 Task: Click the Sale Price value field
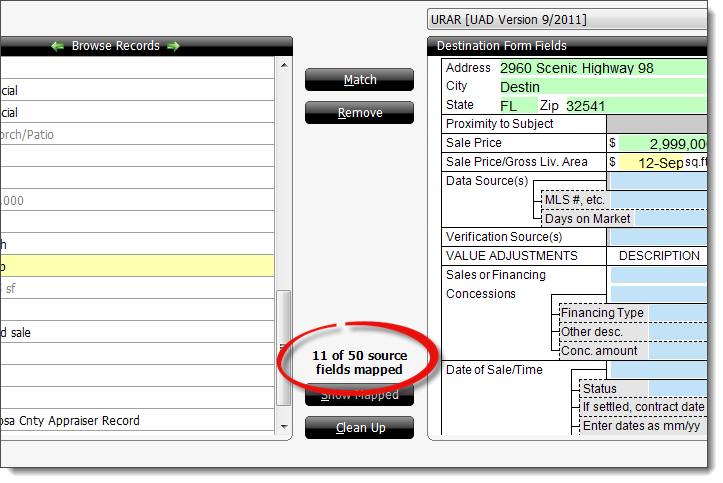[665, 143]
